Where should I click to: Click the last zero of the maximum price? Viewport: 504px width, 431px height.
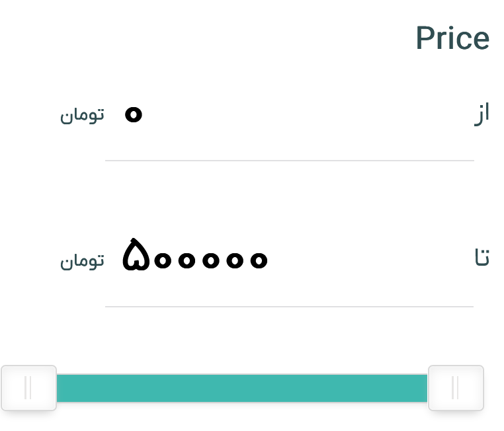click(x=259, y=260)
